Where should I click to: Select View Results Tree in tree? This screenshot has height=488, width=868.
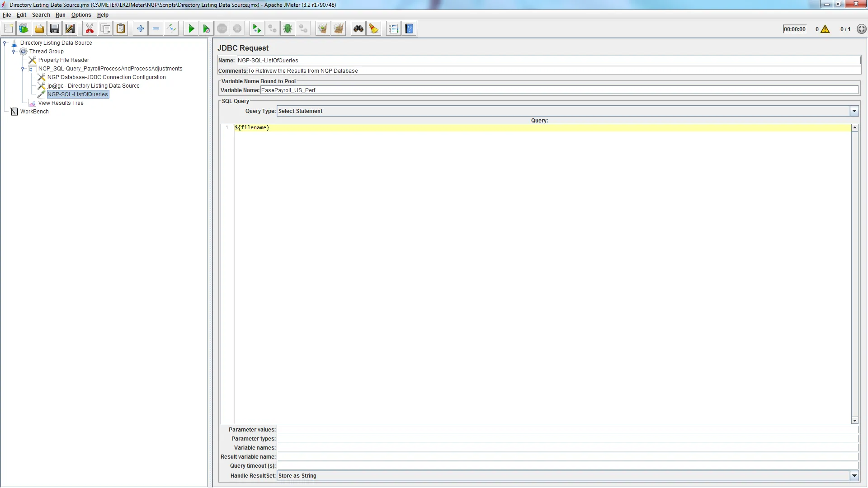pos(61,103)
